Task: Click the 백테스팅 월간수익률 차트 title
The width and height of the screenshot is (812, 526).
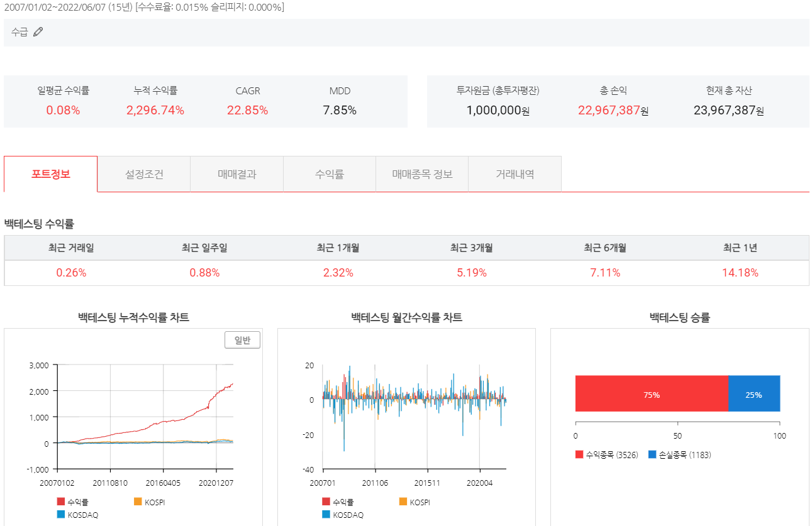Action: click(406, 318)
